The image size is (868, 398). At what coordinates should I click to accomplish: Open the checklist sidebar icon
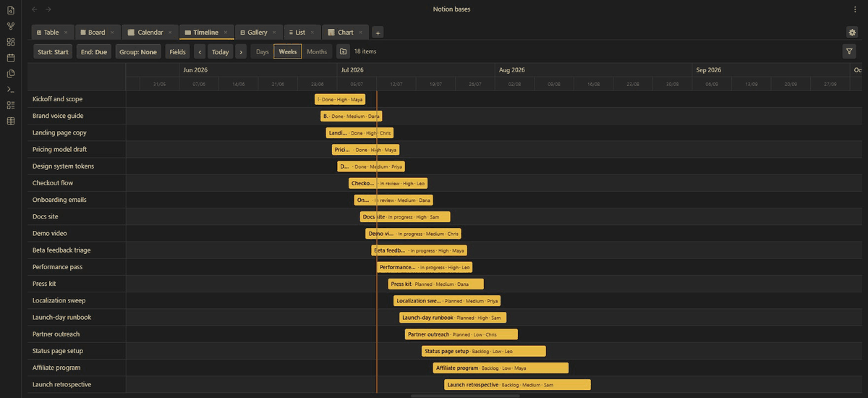[10, 105]
